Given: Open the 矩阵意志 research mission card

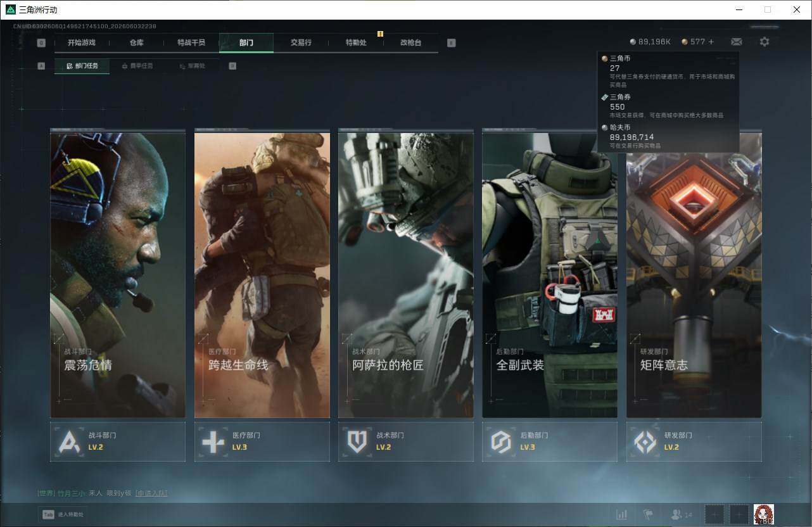Looking at the screenshot, I should tap(694, 274).
